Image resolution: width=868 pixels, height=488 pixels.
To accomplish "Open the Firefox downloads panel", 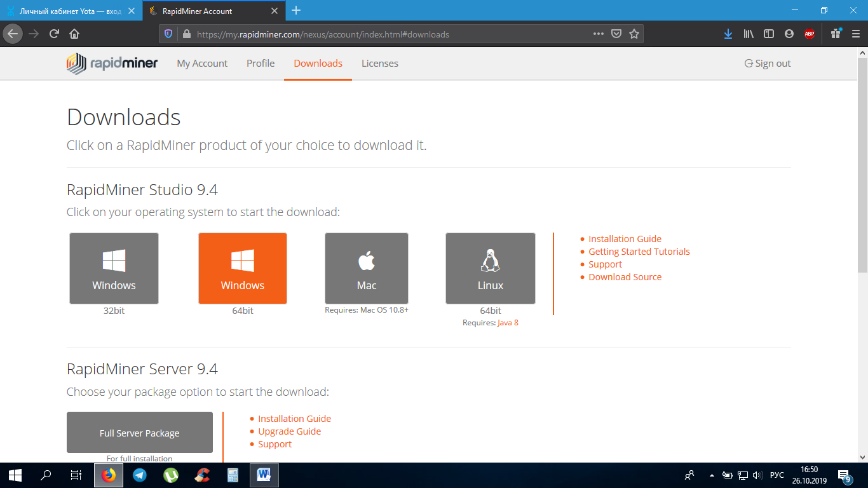I will 728,34.
